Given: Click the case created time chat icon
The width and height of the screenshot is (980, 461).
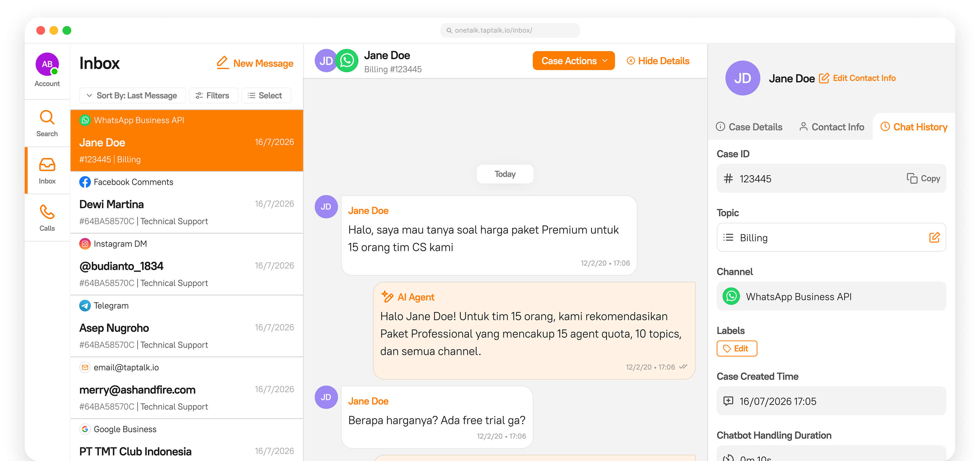Looking at the screenshot, I should [728, 401].
